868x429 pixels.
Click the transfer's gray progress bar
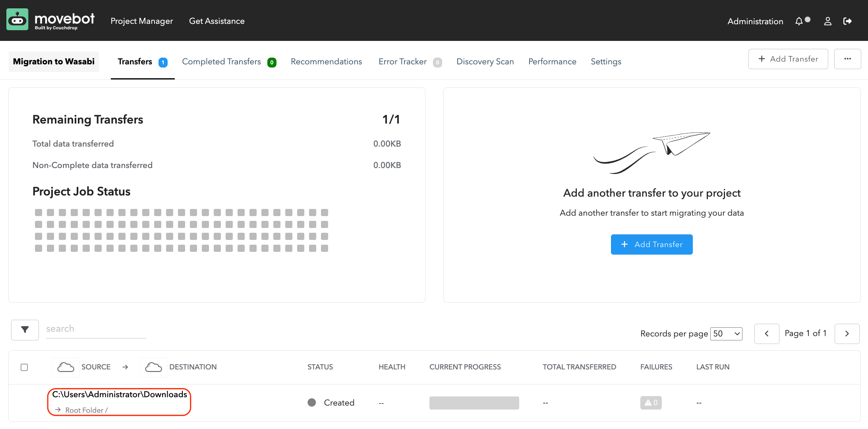click(474, 403)
